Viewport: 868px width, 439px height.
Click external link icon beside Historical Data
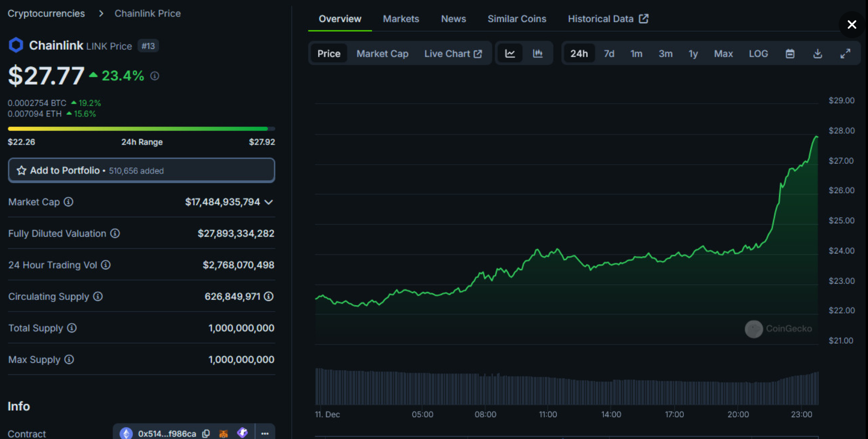tap(644, 19)
